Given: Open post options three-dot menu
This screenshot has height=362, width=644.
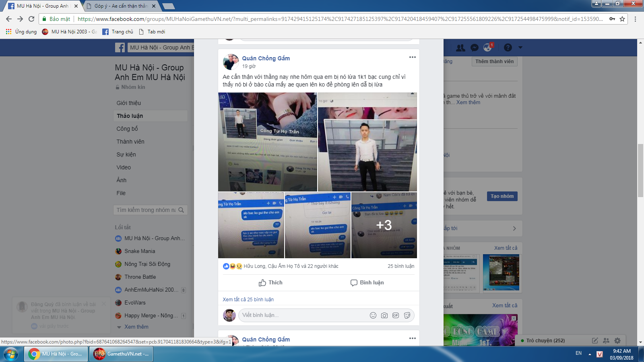Looking at the screenshot, I should click(x=413, y=57).
